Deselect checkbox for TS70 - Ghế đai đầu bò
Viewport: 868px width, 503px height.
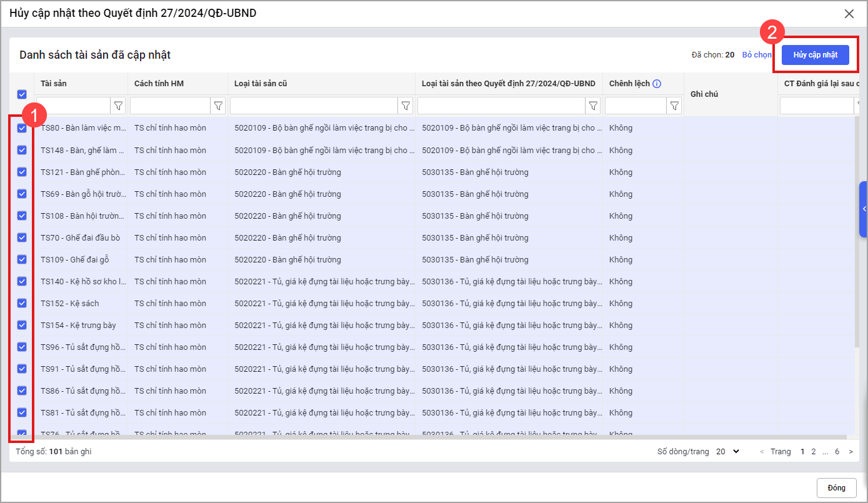click(x=22, y=237)
